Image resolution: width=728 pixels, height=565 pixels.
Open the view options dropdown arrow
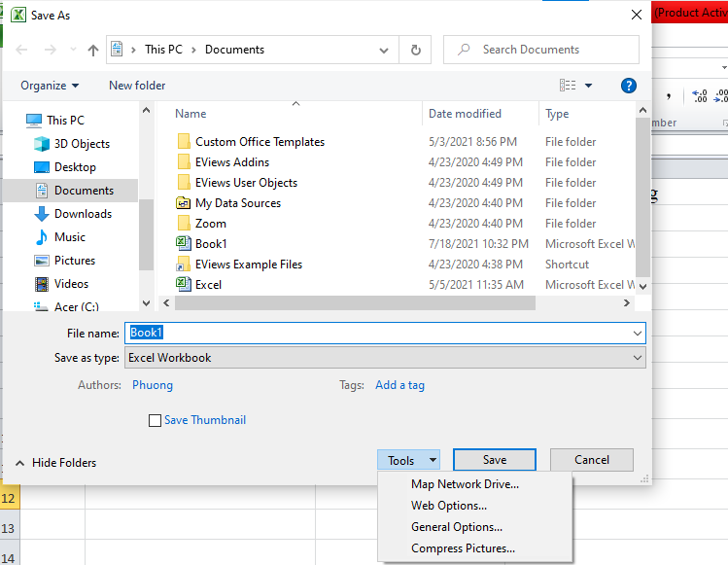(588, 86)
